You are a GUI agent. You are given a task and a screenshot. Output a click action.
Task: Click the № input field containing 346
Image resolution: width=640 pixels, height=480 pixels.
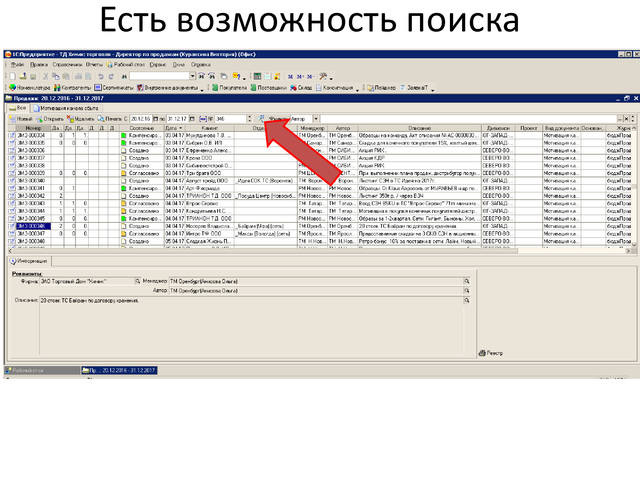231,119
